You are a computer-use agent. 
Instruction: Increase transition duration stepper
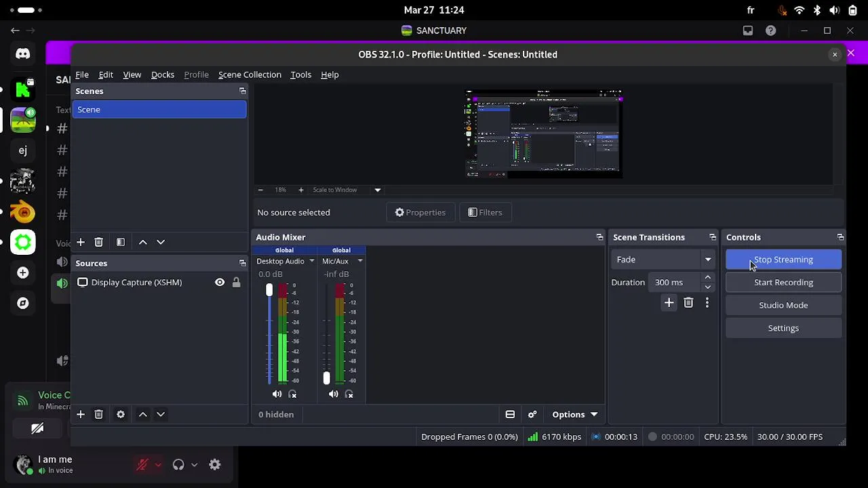coord(708,278)
